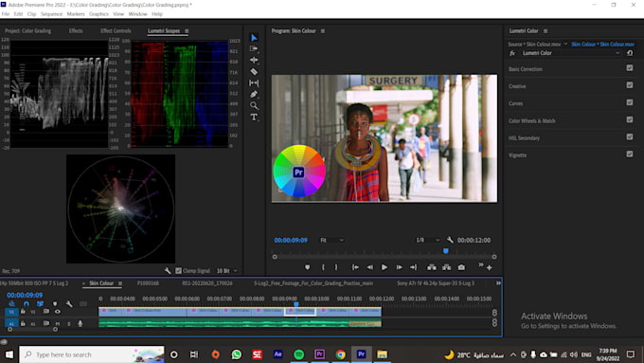Screen dimensions: 644x363
Task: Toggle Basic Correction checkbox
Action: point(630,68)
